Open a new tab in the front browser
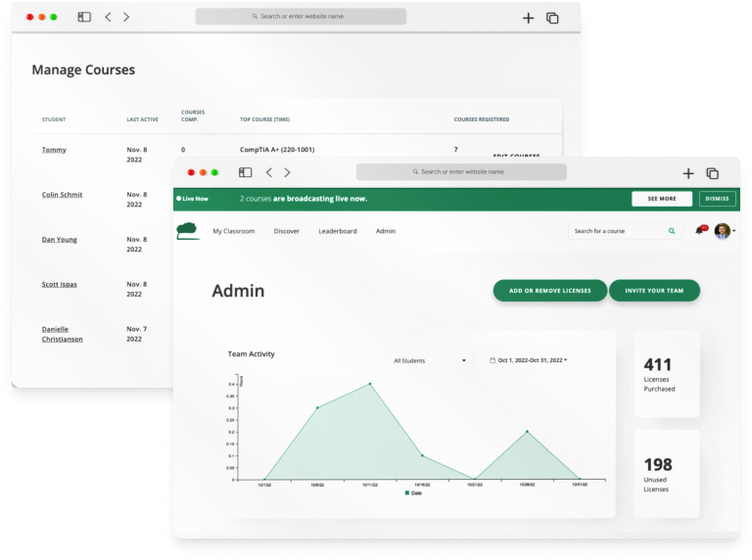The height and width of the screenshot is (560, 752). pyautogui.click(x=688, y=172)
